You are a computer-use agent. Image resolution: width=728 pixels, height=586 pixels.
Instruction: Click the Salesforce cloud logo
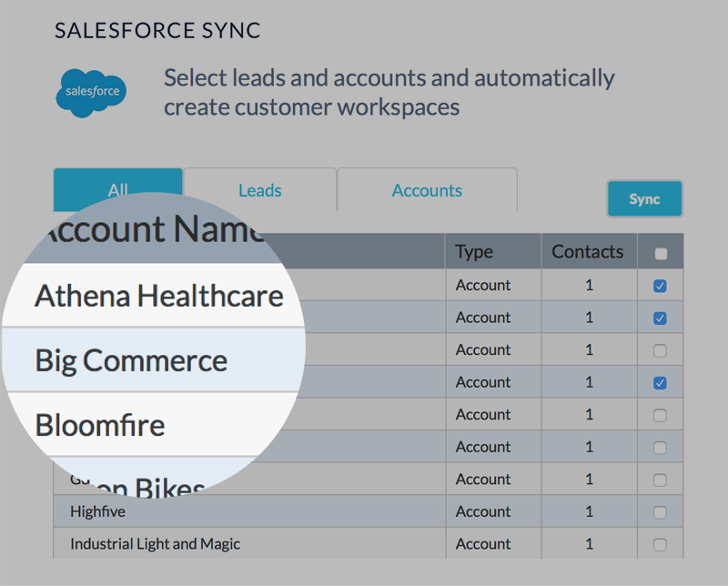pos(92,93)
